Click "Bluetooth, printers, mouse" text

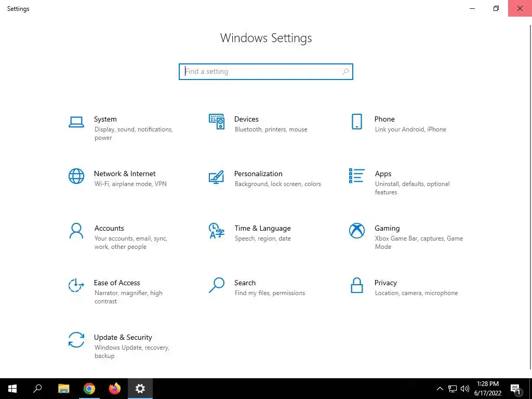click(271, 129)
